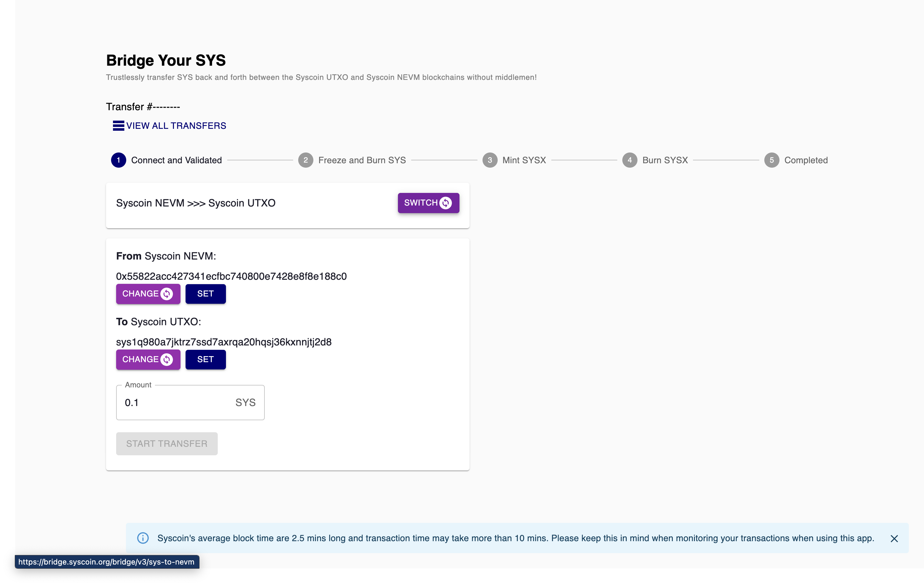Click the START TRANSFER button

click(167, 444)
